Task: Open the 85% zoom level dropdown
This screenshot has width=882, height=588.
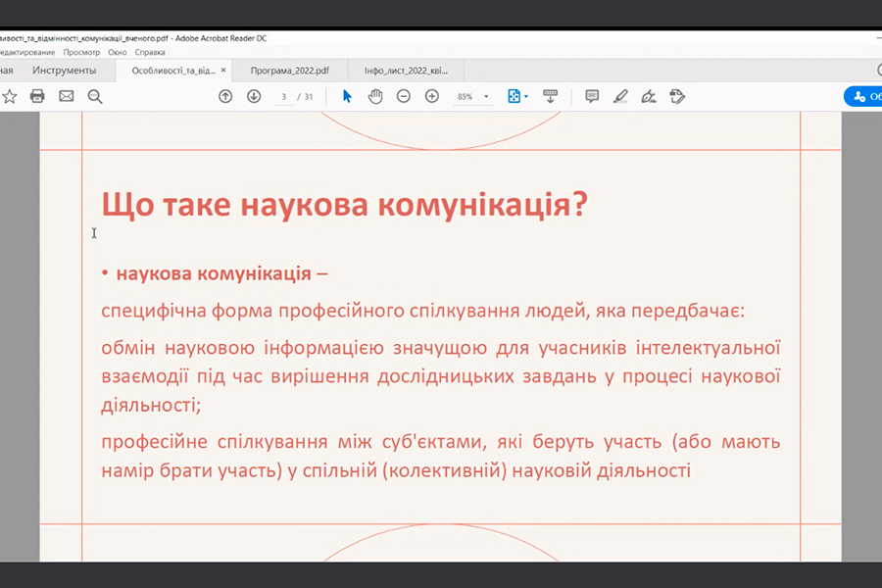Action: [x=486, y=97]
